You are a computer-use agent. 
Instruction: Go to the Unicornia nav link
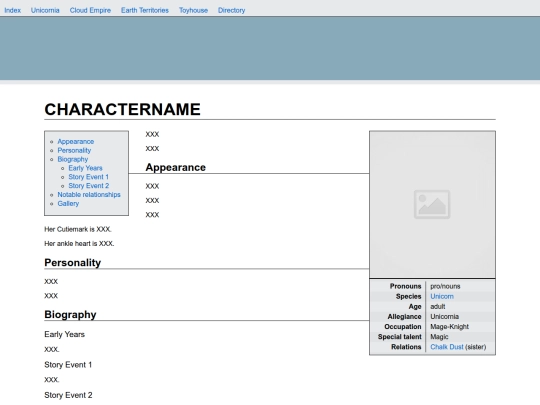(x=45, y=10)
